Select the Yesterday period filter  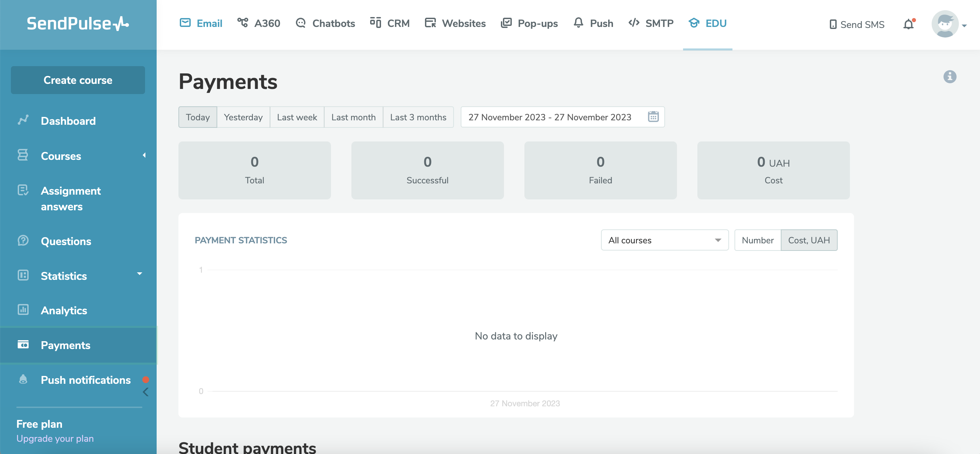coord(243,117)
